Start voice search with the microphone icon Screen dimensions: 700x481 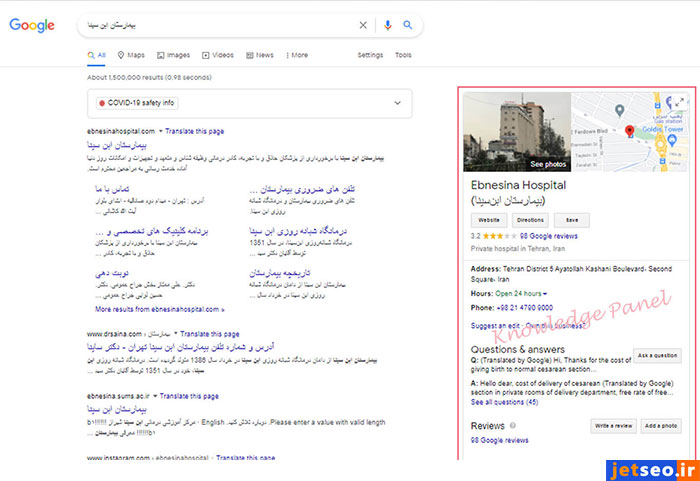point(388,25)
